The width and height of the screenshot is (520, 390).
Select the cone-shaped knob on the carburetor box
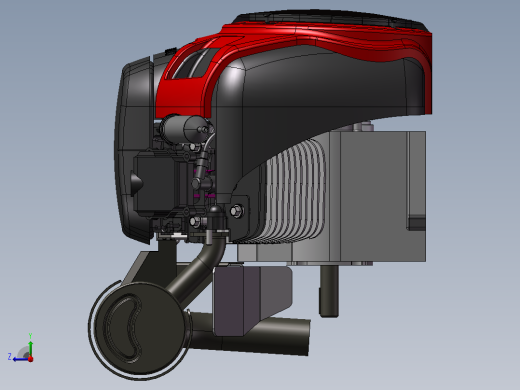(136, 183)
